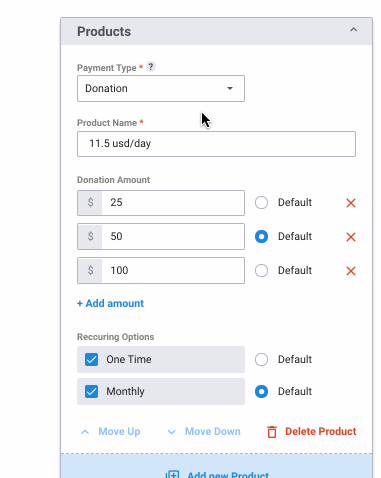Click the + Add amount link
The height and width of the screenshot is (478, 381).
coord(110,303)
